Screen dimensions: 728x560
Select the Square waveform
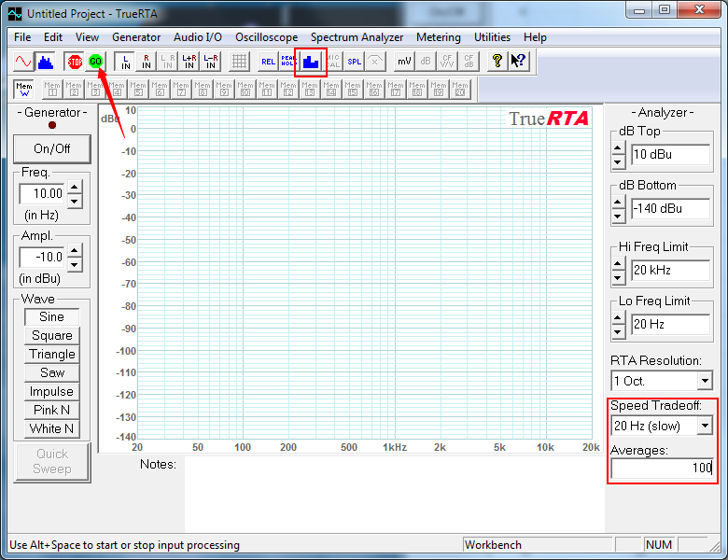point(52,335)
